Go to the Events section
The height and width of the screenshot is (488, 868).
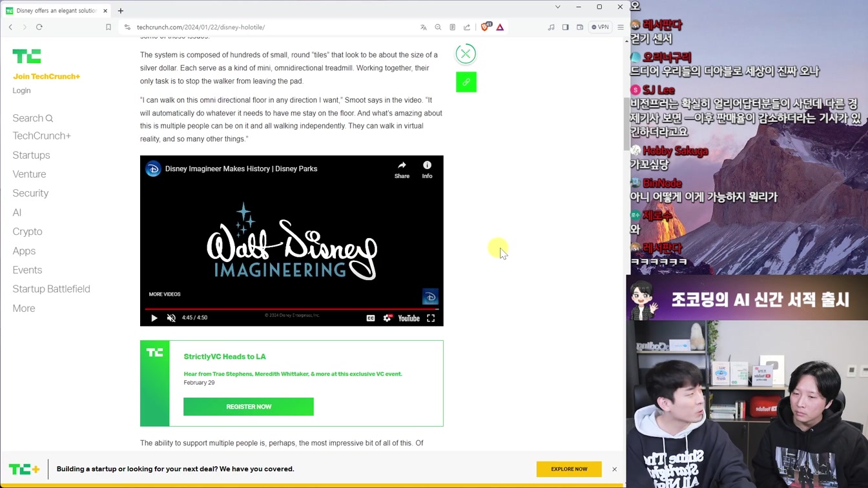click(27, 270)
